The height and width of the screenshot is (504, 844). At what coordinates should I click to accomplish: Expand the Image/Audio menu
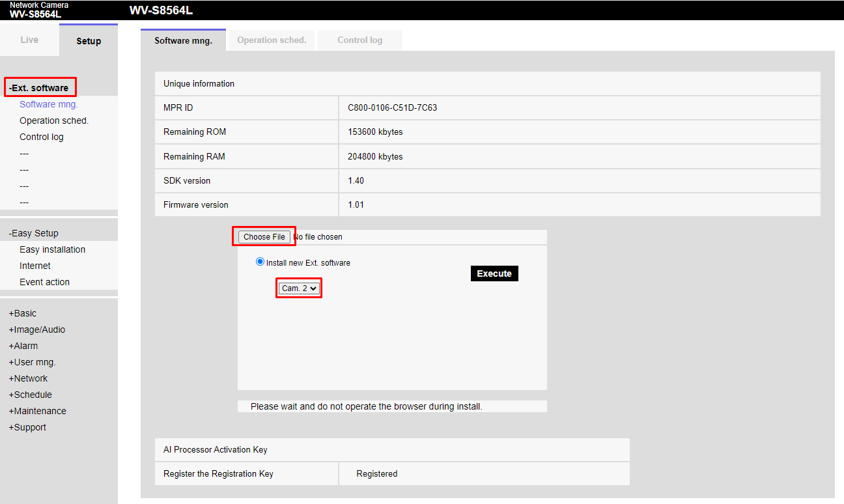(37, 329)
